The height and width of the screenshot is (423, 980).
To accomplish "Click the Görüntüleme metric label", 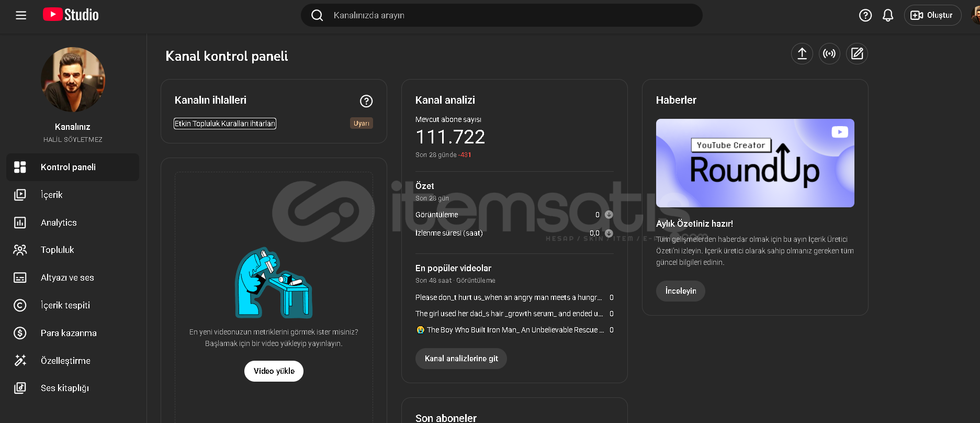I will tap(436, 215).
